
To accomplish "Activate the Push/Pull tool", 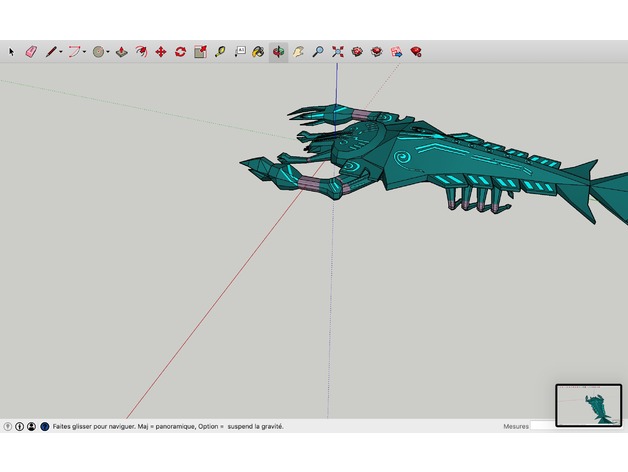I will coord(121,51).
